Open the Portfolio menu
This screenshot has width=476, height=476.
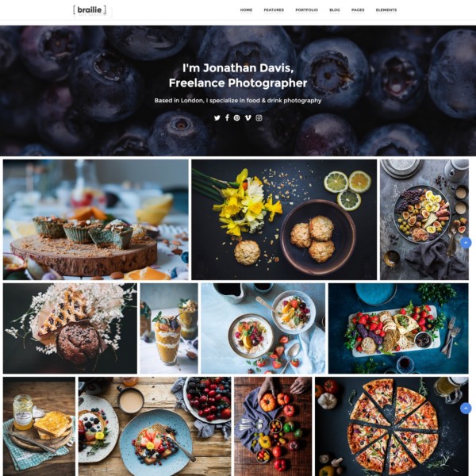click(x=306, y=10)
